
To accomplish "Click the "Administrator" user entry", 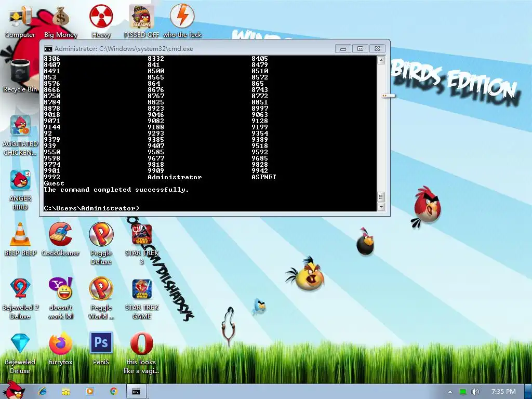I will coord(175,177).
